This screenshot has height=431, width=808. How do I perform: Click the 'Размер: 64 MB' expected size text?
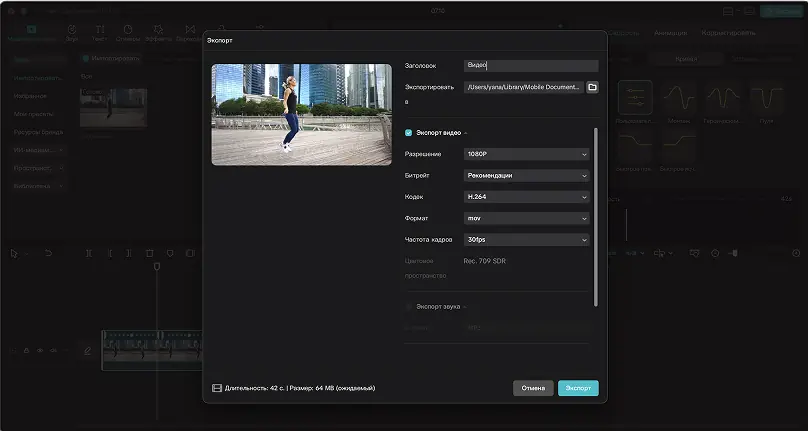332,388
